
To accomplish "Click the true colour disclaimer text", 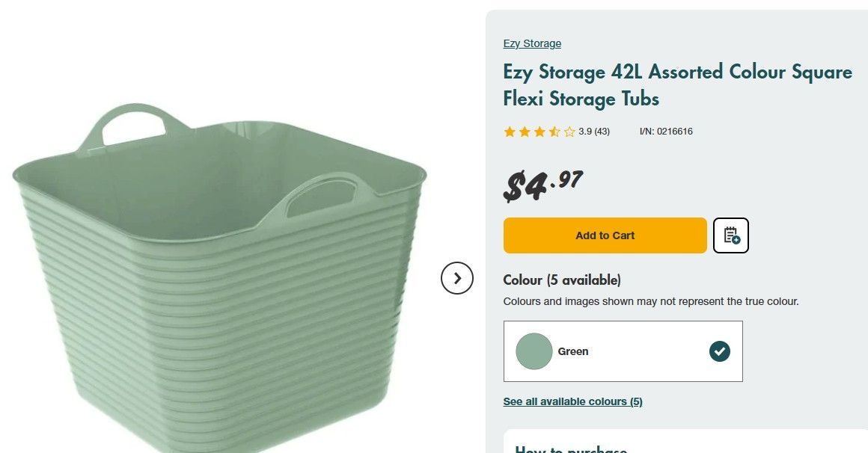I will click(x=651, y=302).
